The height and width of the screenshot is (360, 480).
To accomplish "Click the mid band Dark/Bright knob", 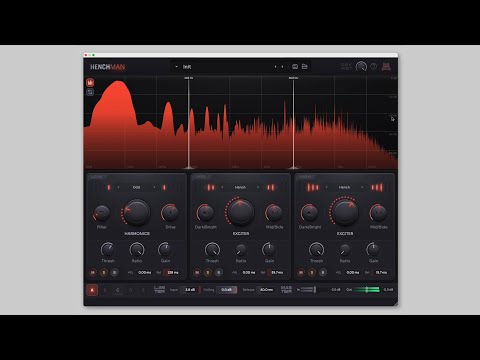I will [205, 213].
